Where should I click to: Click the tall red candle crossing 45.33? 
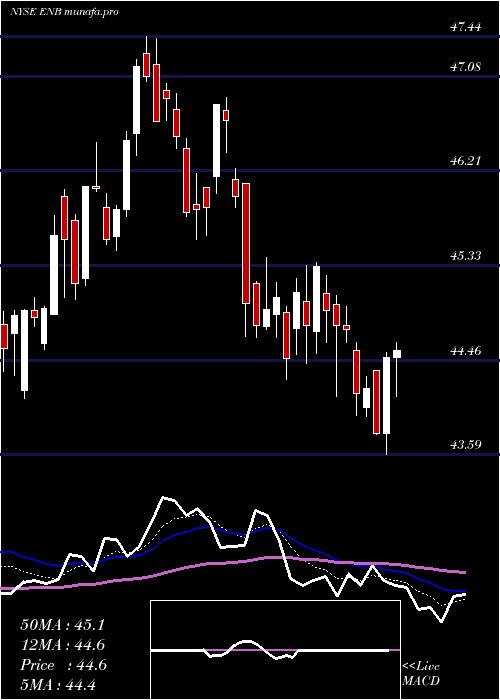coord(246,243)
